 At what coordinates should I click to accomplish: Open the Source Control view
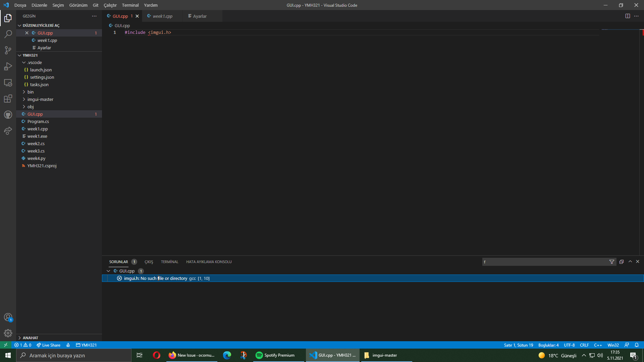click(8, 50)
